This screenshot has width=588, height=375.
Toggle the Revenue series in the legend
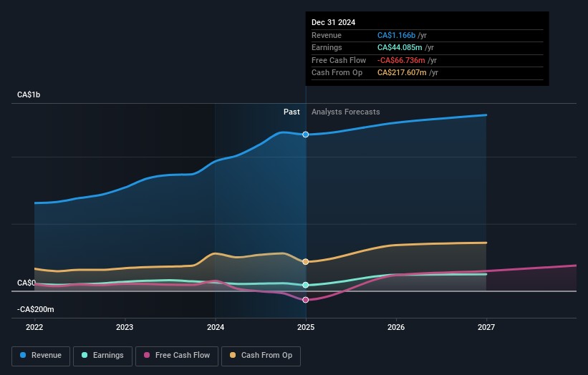tap(41, 355)
